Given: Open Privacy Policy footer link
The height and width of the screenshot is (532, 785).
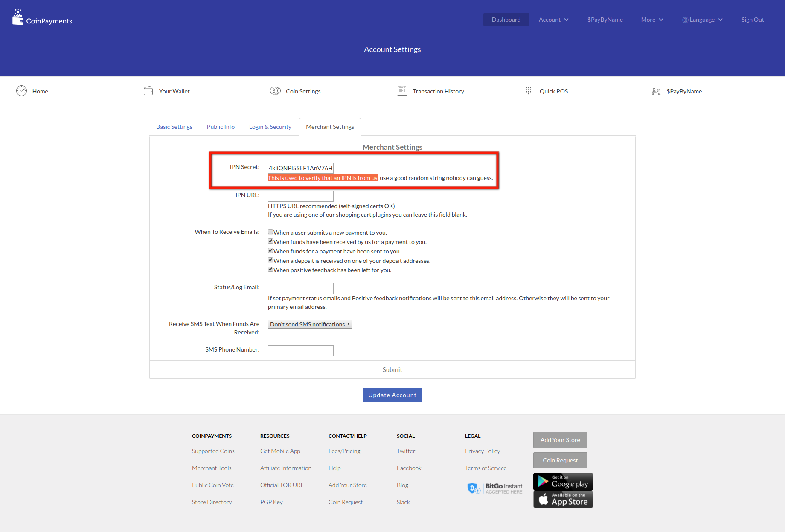Looking at the screenshot, I should click(483, 451).
